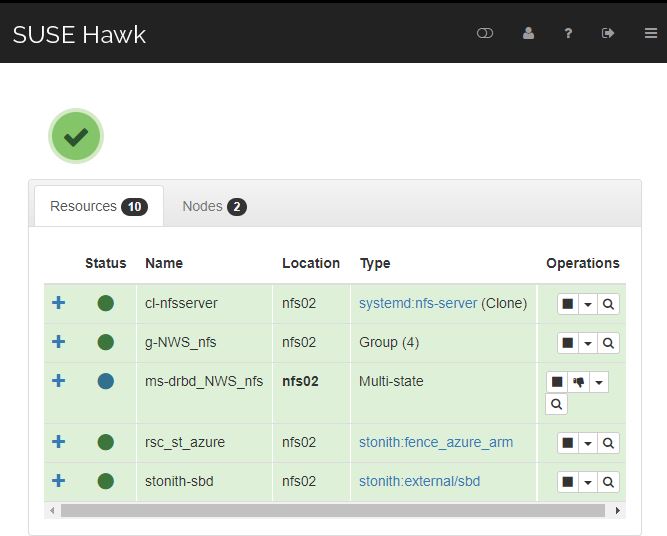Click the blue status dot of ms-drbd_NWS_nfs
Viewport: 667px width, 536px height.
tap(105, 381)
